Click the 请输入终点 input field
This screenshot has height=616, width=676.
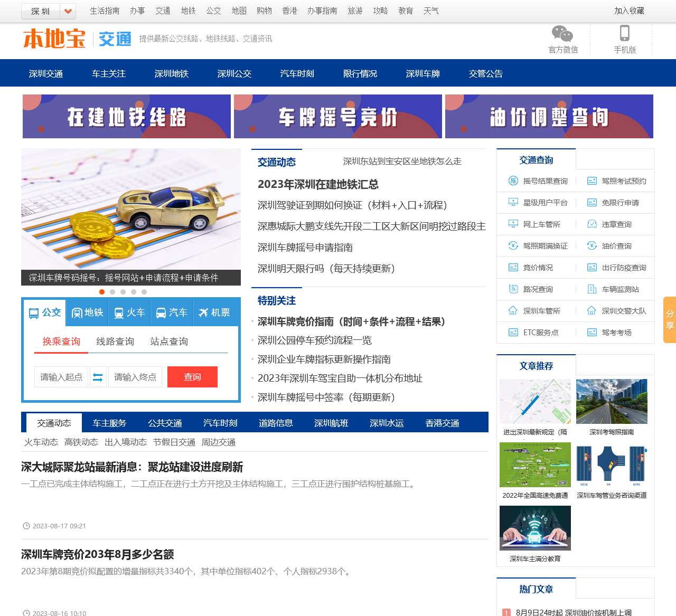(x=135, y=377)
